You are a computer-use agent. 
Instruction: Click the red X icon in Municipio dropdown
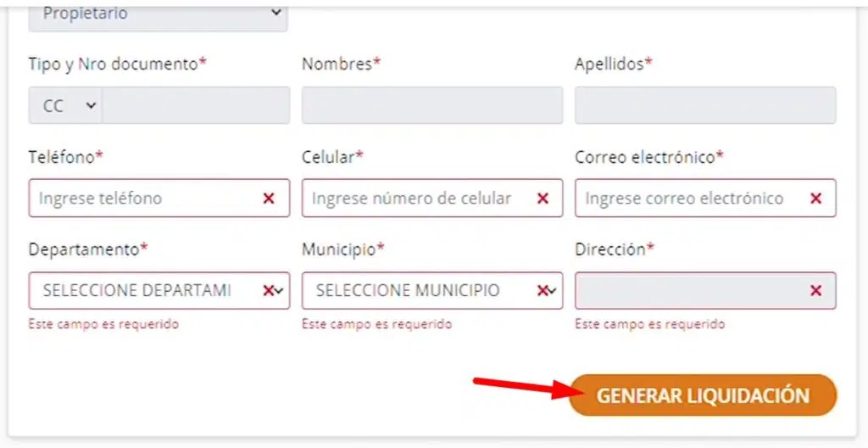coord(542,290)
